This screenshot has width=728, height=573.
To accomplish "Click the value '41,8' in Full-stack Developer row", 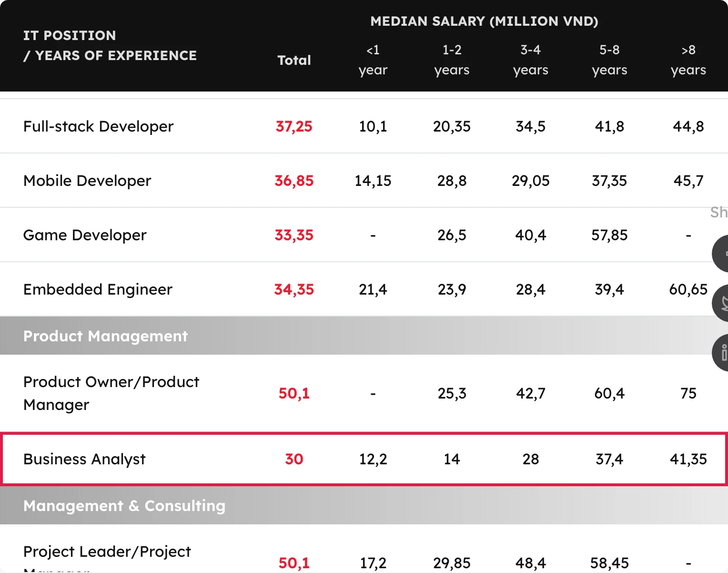I will click(x=609, y=126).
